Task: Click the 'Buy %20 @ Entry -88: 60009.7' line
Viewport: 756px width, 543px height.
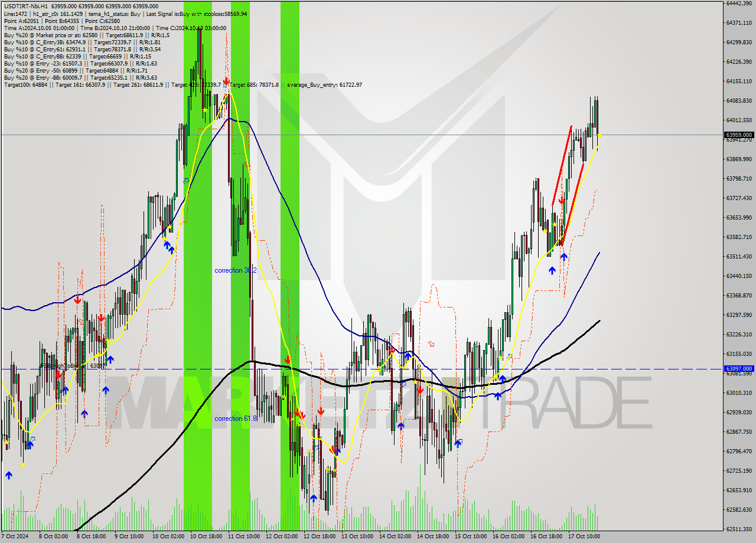Action: coord(80,77)
